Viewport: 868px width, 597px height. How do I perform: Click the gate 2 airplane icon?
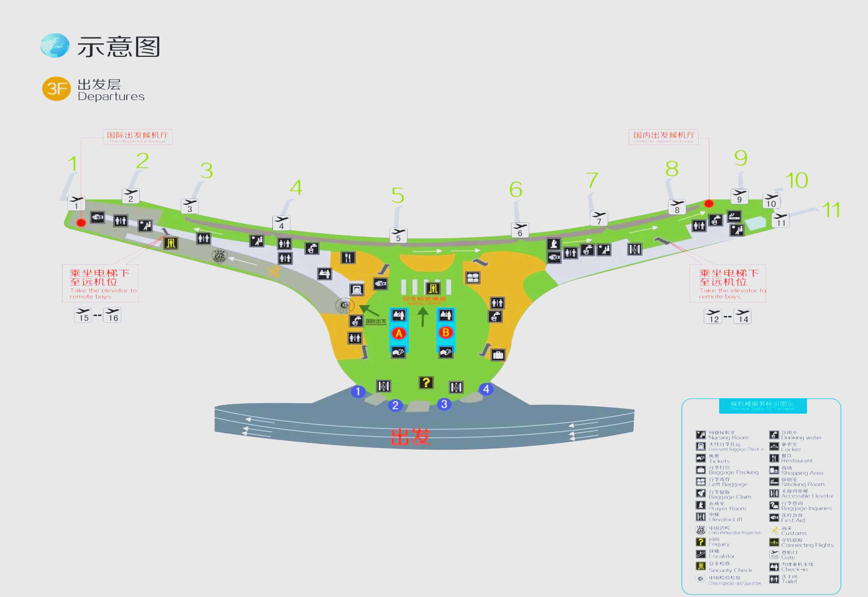(131, 196)
